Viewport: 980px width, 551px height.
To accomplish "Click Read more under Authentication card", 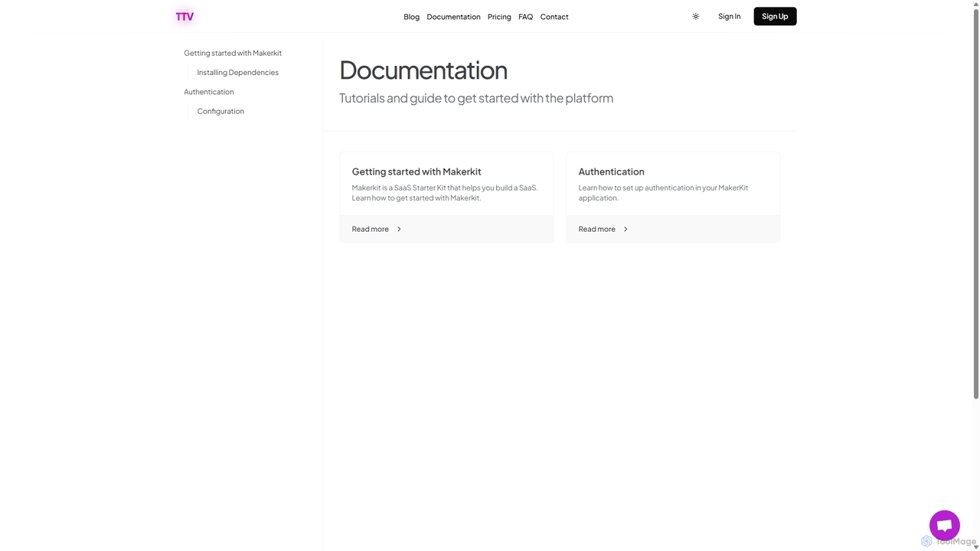I will coord(597,229).
